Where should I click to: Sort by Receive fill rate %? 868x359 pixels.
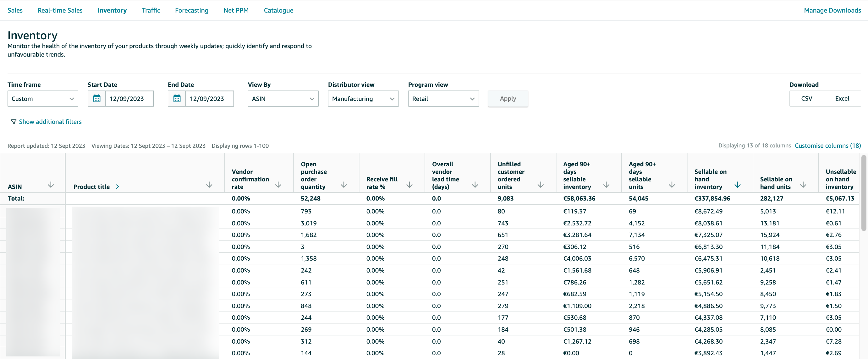pyautogui.click(x=409, y=185)
